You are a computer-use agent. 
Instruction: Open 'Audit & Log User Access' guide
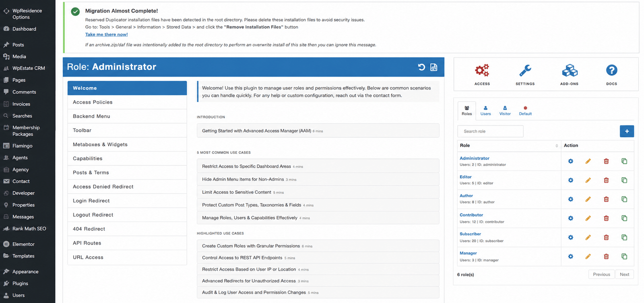318,293
